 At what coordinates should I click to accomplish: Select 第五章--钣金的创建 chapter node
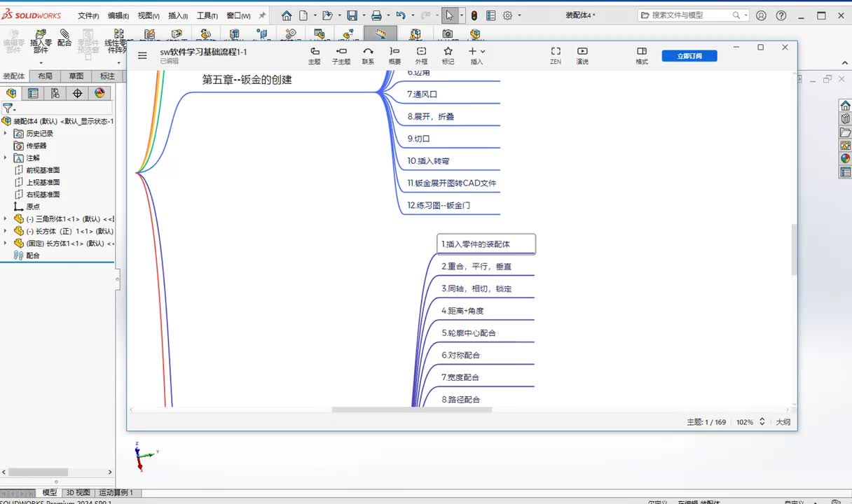pyautogui.click(x=247, y=80)
